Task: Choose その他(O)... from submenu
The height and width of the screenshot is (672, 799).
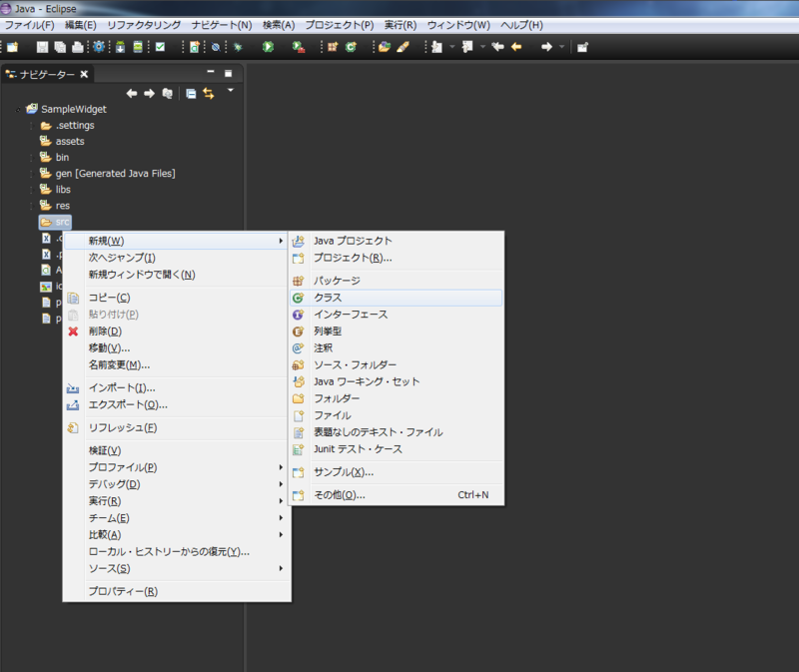Action: tap(396, 494)
